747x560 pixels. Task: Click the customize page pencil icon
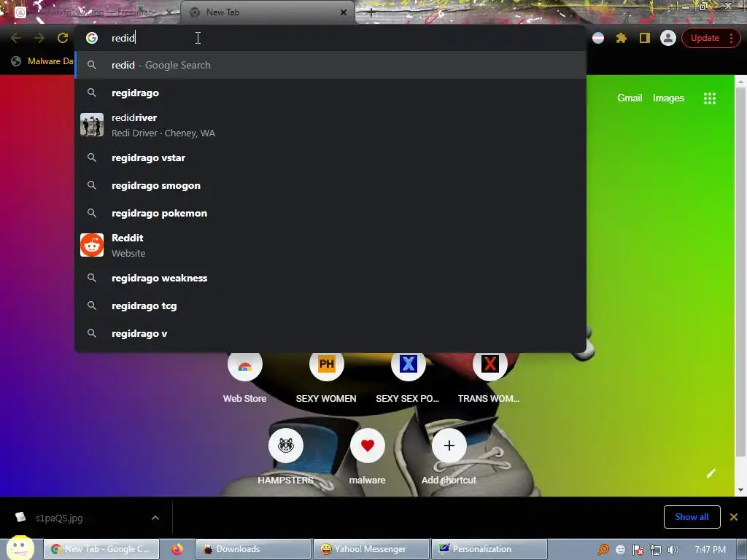[x=711, y=472]
